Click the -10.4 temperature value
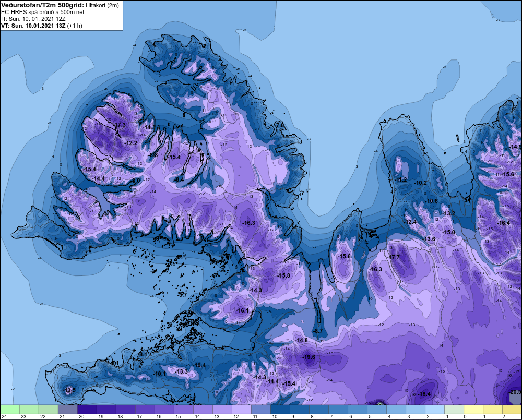 (x=199, y=365)
